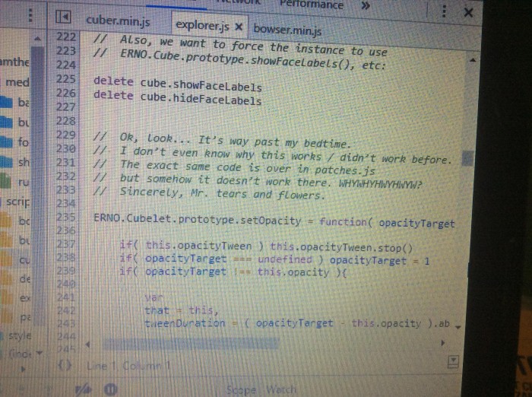532x397 pixels.
Task: Open the DevTools customize three-dot menu
Action: (x=444, y=11)
